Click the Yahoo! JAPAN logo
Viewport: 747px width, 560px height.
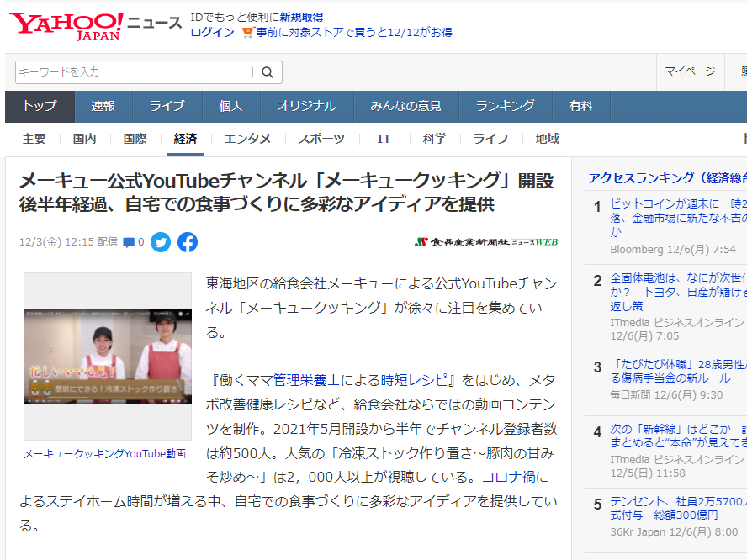tap(66, 26)
